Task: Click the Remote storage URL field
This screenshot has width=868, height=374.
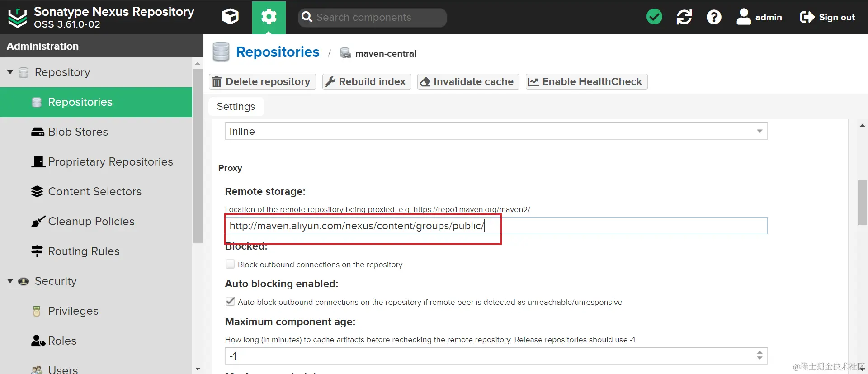Action: [x=496, y=226]
